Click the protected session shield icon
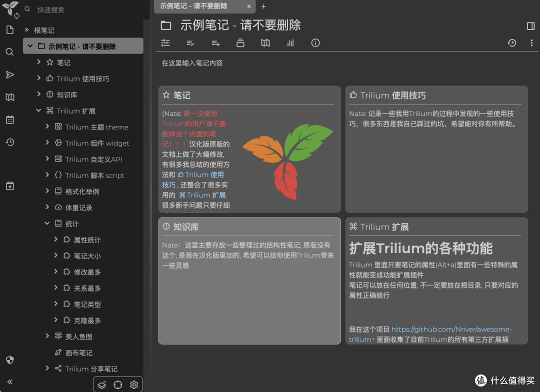The image size is (540, 392). click(10, 360)
